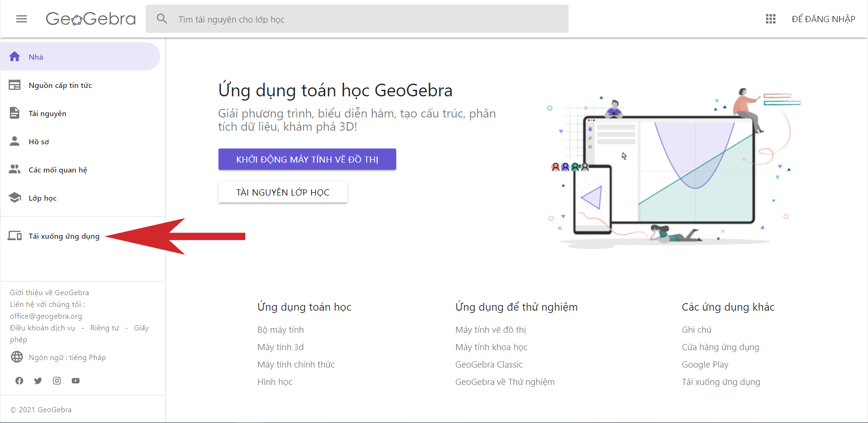Screen dimensions: 868x423
Task: Open GeoGebra Instagram icon
Action: point(57,381)
